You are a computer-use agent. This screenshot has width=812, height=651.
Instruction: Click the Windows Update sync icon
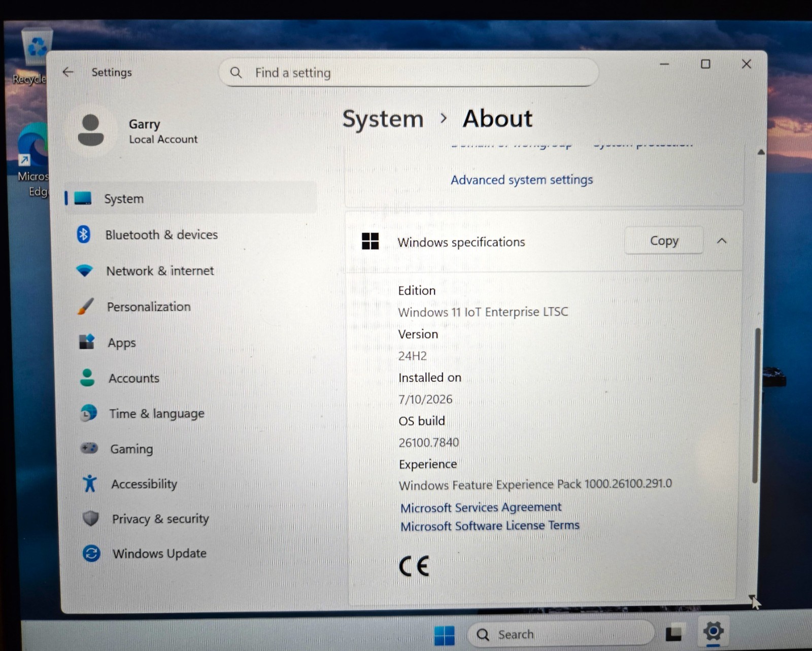click(x=91, y=553)
